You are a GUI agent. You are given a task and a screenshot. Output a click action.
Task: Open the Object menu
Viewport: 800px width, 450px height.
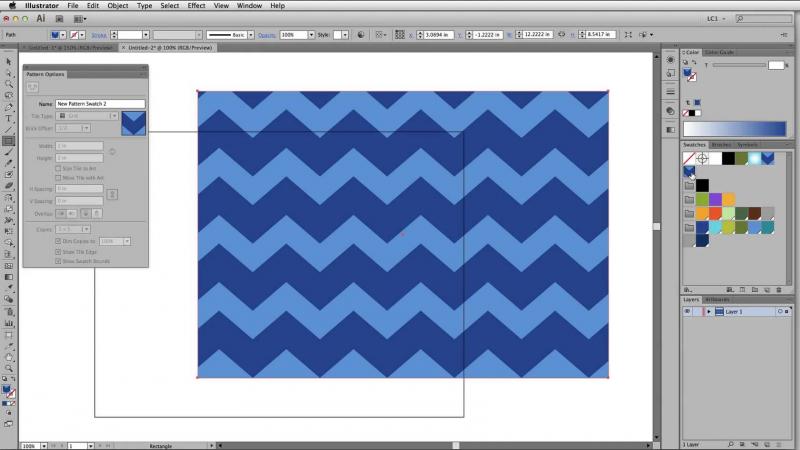tap(117, 6)
